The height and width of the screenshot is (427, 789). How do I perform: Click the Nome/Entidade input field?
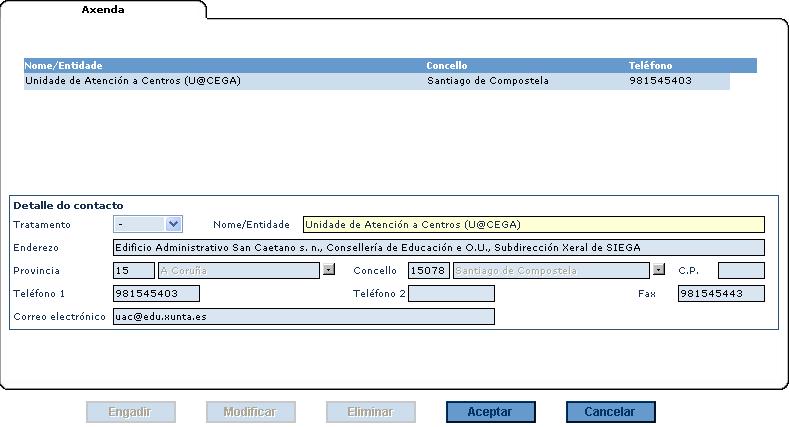pyautogui.click(x=533, y=225)
